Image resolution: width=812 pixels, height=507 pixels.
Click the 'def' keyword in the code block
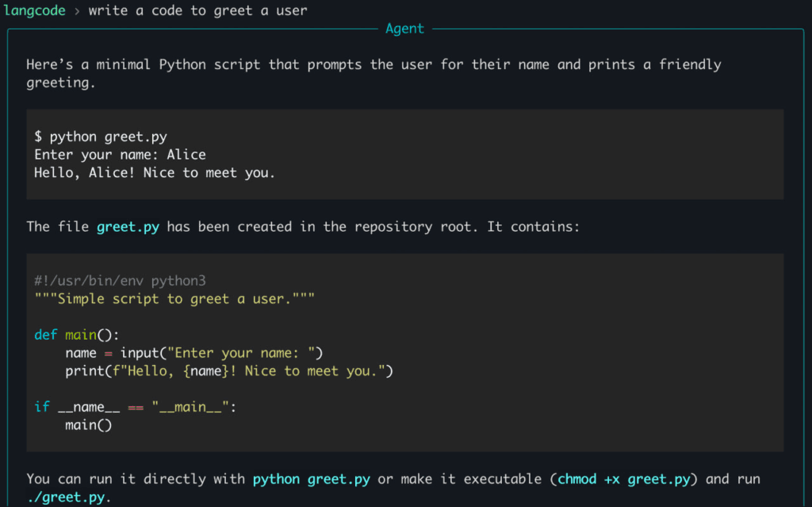[45, 335]
